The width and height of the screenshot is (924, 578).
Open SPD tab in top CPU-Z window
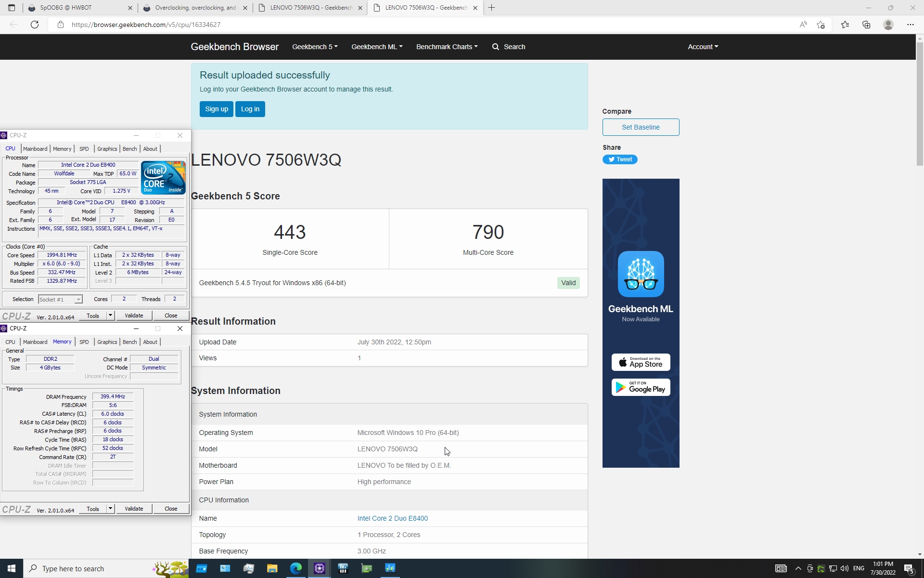pyautogui.click(x=84, y=149)
